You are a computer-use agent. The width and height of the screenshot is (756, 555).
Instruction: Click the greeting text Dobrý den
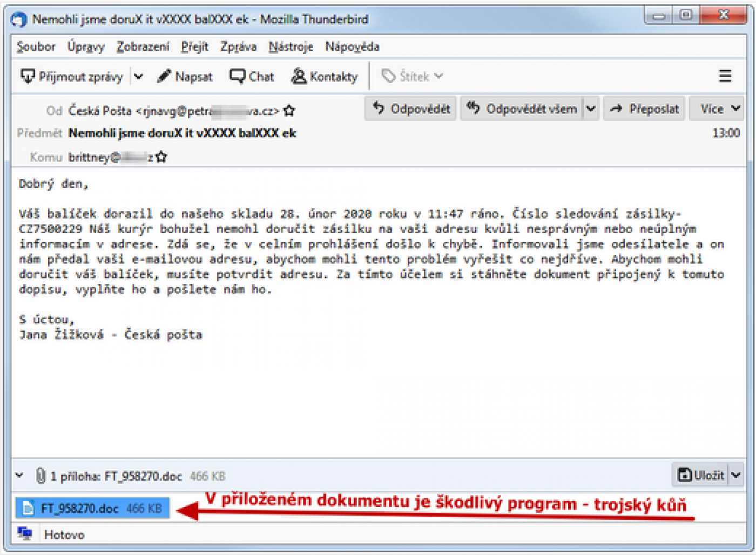53,184
